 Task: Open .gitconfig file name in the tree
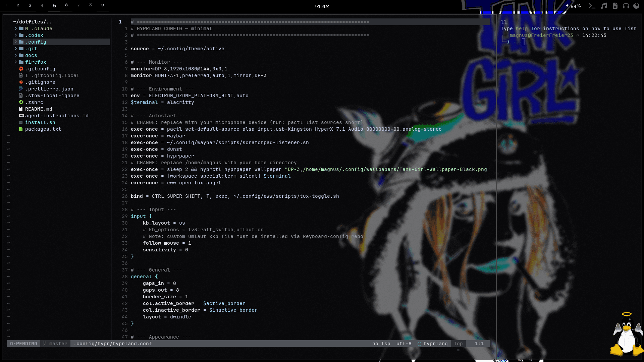[x=40, y=69]
